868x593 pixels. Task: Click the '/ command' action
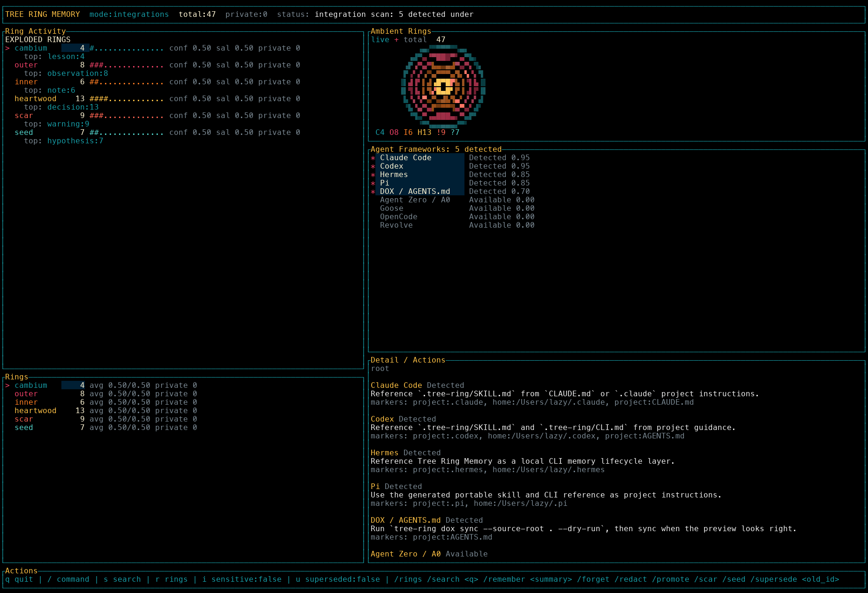point(68,579)
